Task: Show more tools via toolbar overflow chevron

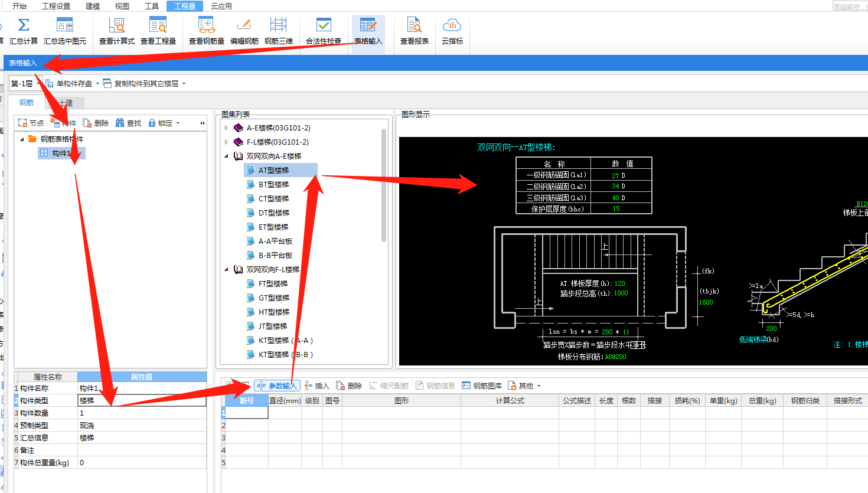Action: [x=203, y=123]
